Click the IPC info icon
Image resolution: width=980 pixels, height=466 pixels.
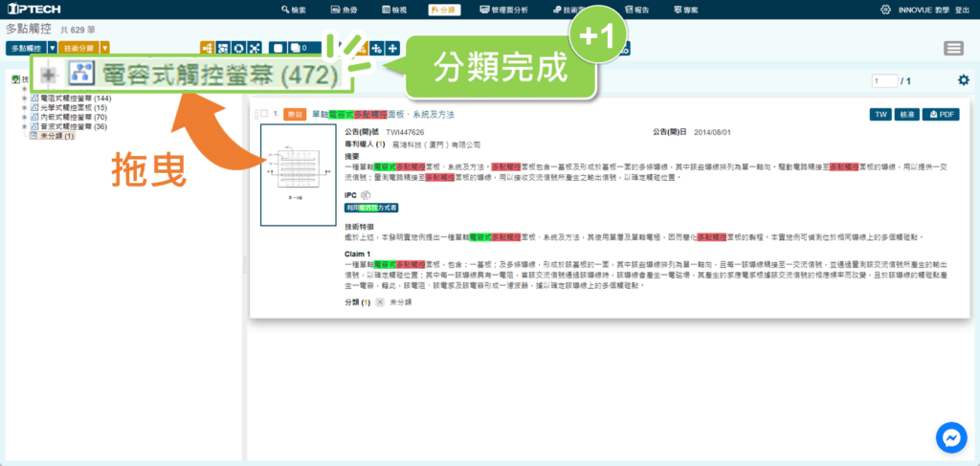click(x=365, y=194)
